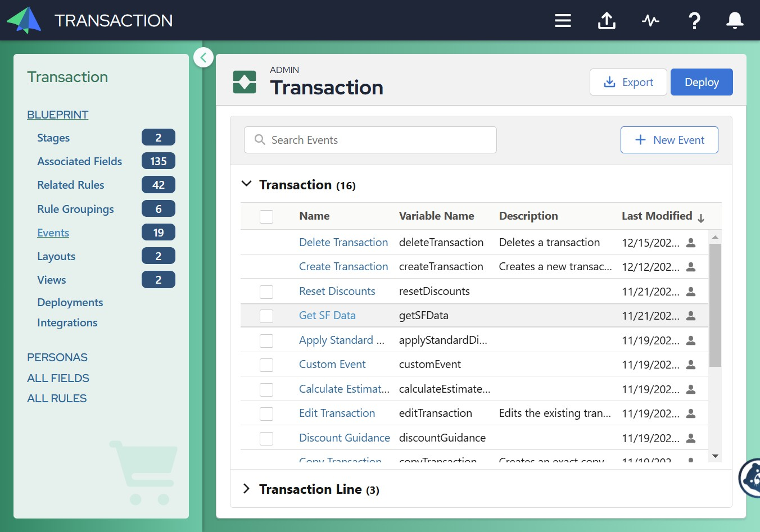Click the Export button
This screenshot has height=532, width=760.
pos(628,82)
